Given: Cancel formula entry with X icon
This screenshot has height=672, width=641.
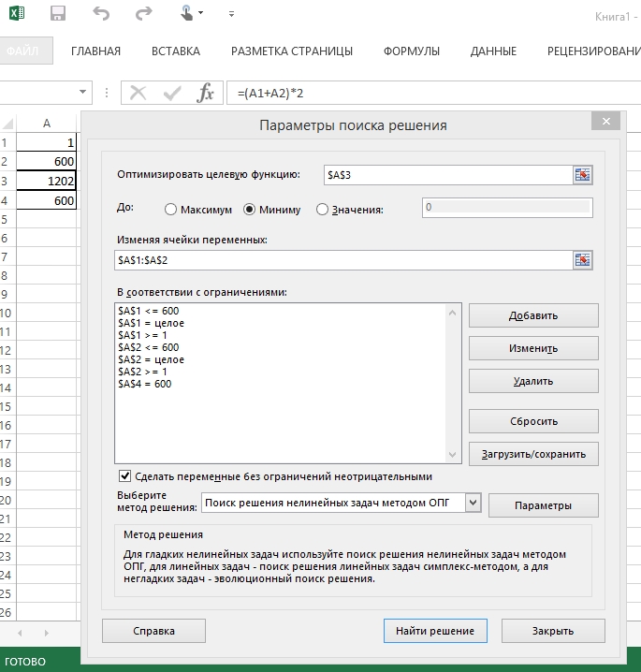Looking at the screenshot, I should (138, 93).
